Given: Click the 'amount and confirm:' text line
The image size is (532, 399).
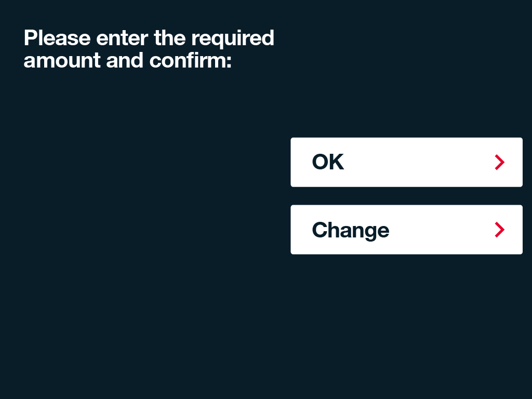Looking at the screenshot, I should (128, 60).
